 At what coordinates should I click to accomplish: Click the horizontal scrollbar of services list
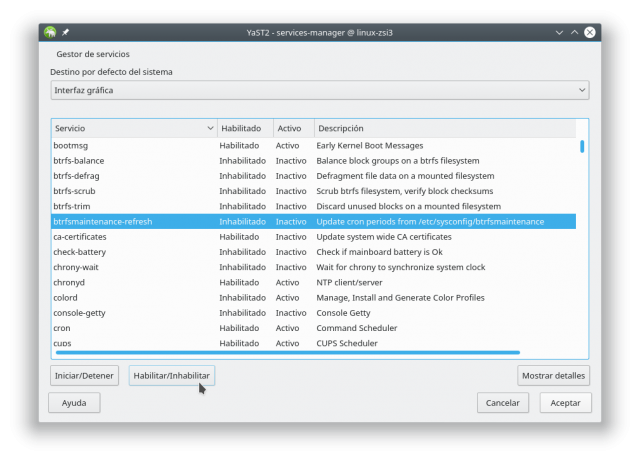[x=288, y=352]
